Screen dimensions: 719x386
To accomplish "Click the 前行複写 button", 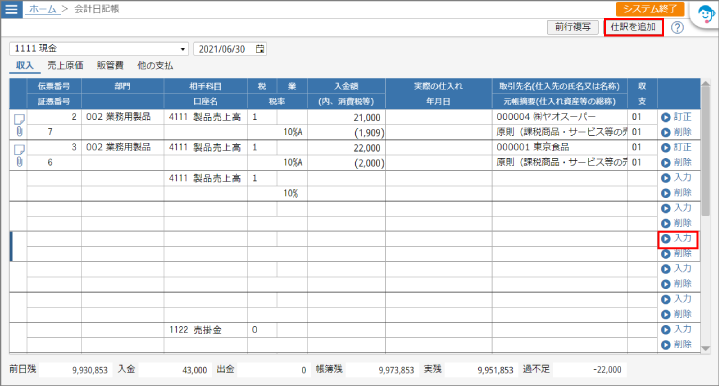I will tap(573, 27).
